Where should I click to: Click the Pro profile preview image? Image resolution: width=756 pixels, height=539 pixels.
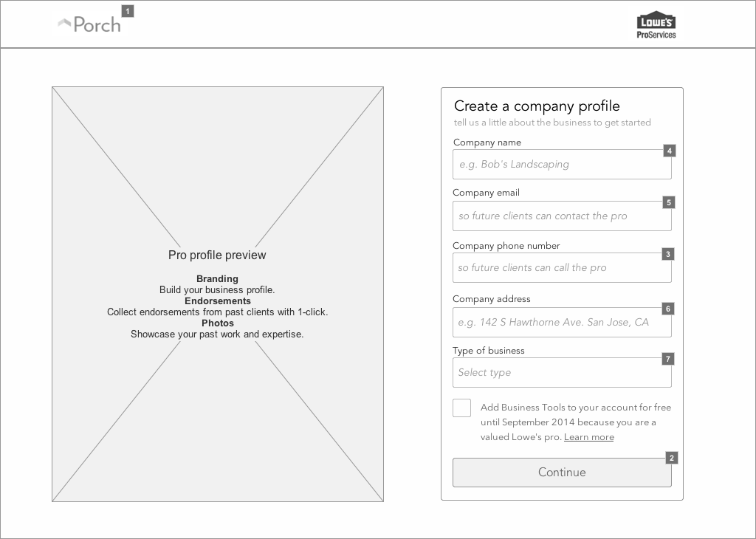pos(218,294)
